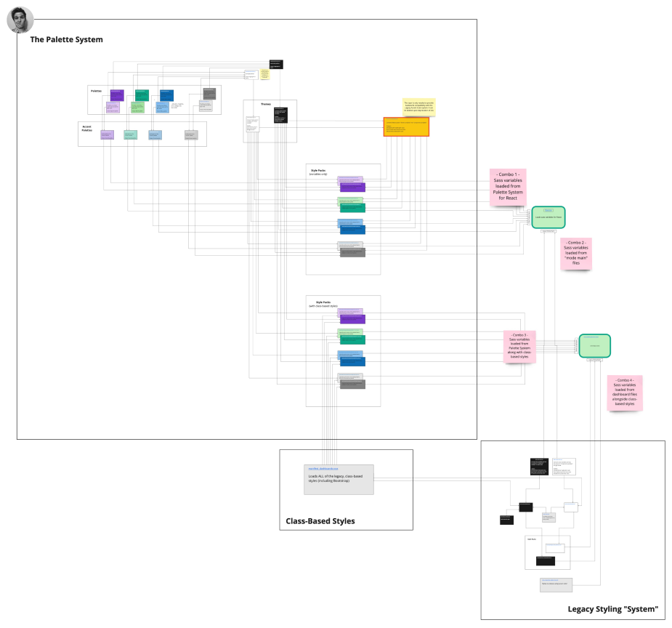672x628 pixels.
Task: Select the gray "Loads ALL of the legacy" card
Action: pyautogui.click(x=339, y=480)
